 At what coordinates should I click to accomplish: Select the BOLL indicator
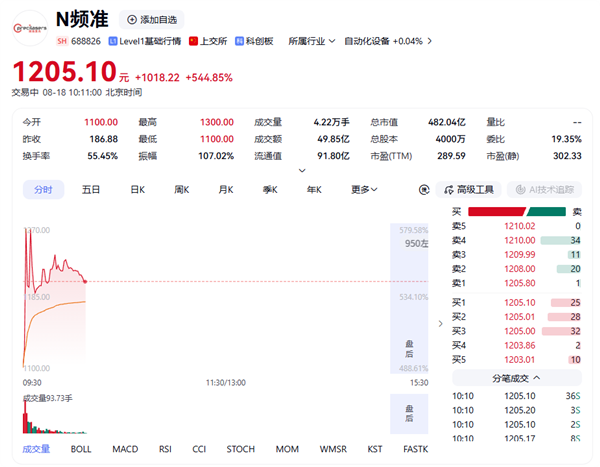pos(81,449)
